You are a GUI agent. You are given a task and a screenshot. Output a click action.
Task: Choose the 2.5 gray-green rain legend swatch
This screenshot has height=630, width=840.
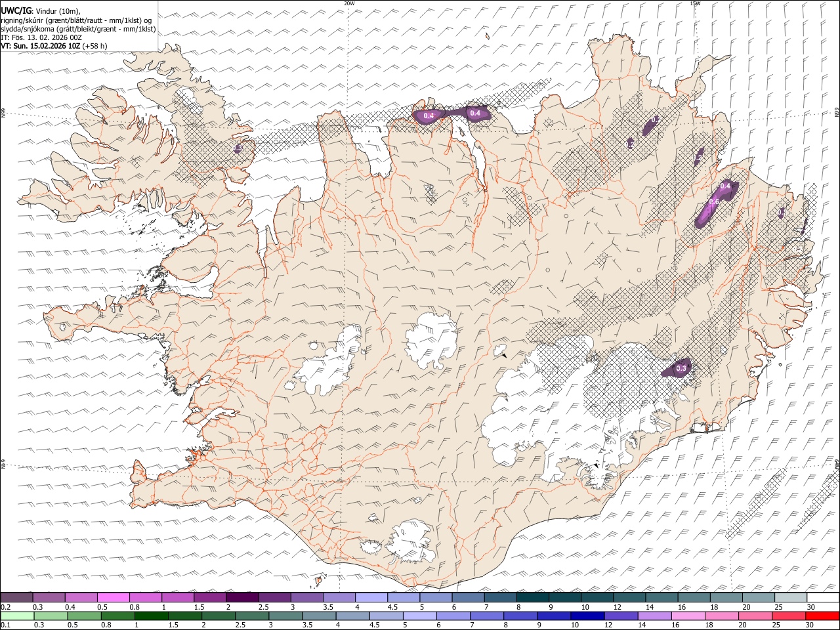tap(252, 616)
